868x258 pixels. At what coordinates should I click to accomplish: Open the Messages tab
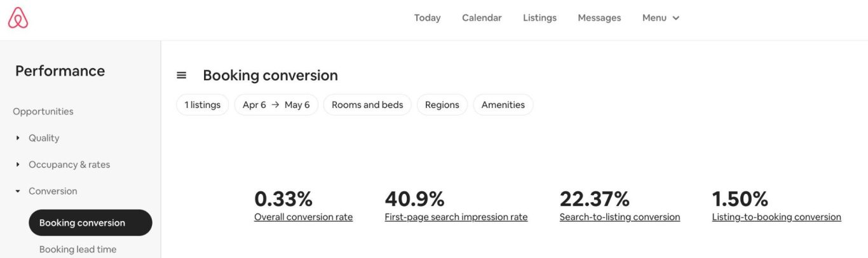pos(599,18)
